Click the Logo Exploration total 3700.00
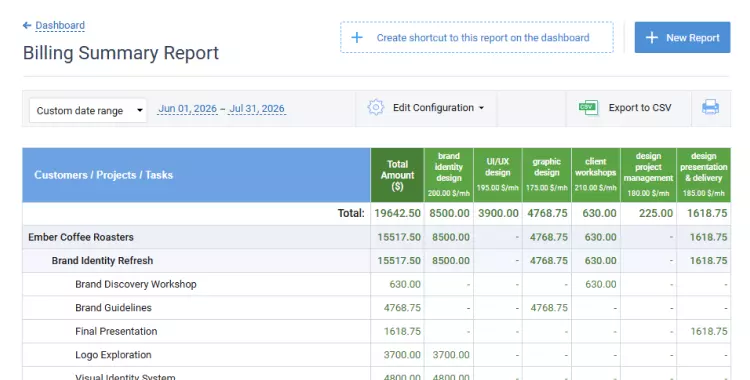This screenshot has width=750, height=380. click(x=402, y=355)
